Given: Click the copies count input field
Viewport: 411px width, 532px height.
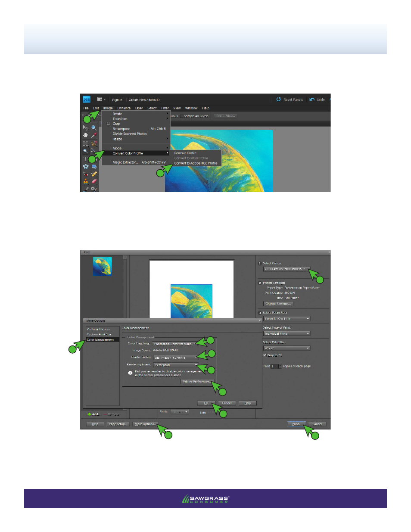Looking at the screenshot, I should click(x=274, y=366).
